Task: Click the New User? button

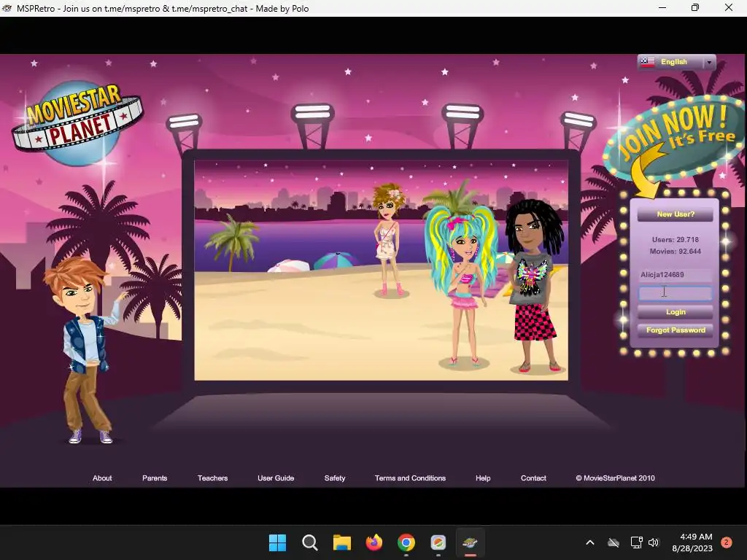Action: pos(675,214)
